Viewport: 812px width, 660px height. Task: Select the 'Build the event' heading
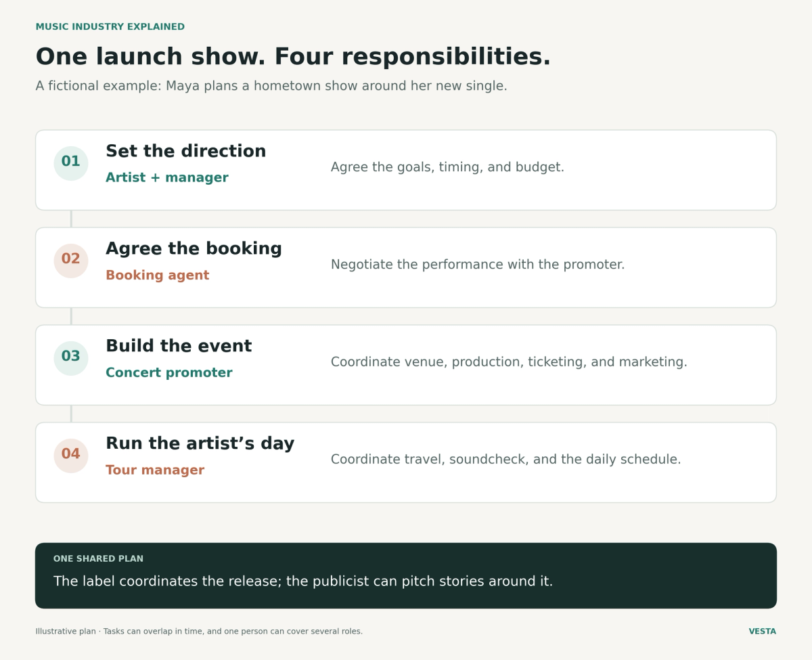pyautogui.click(x=179, y=347)
